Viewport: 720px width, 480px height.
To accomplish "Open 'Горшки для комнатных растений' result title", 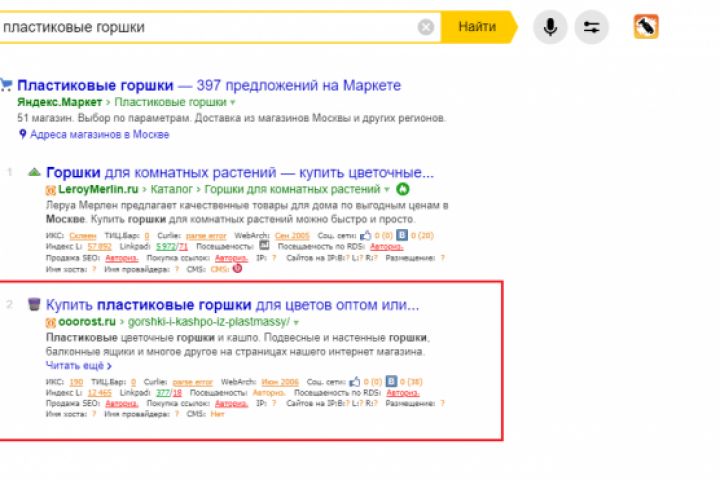I will pos(240,173).
